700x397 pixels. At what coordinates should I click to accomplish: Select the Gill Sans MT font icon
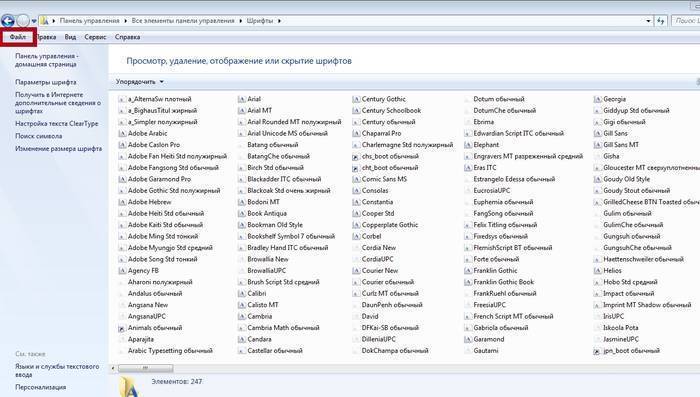click(x=597, y=145)
